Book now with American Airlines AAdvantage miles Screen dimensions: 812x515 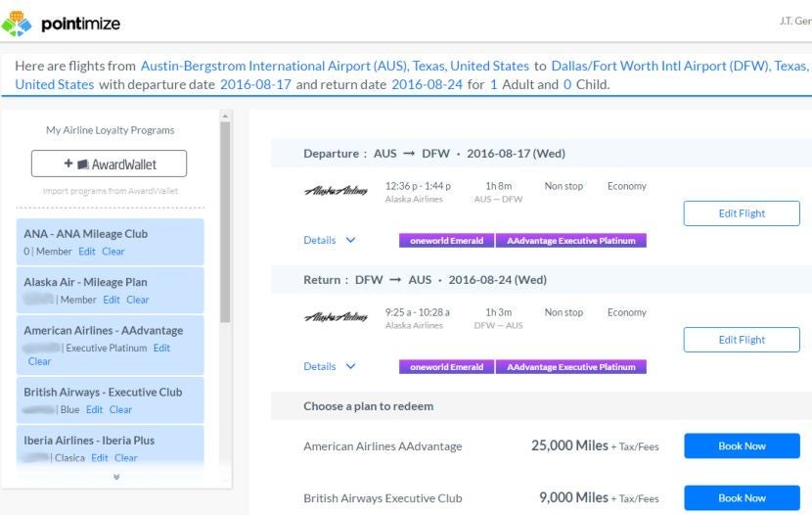coord(741,446)
